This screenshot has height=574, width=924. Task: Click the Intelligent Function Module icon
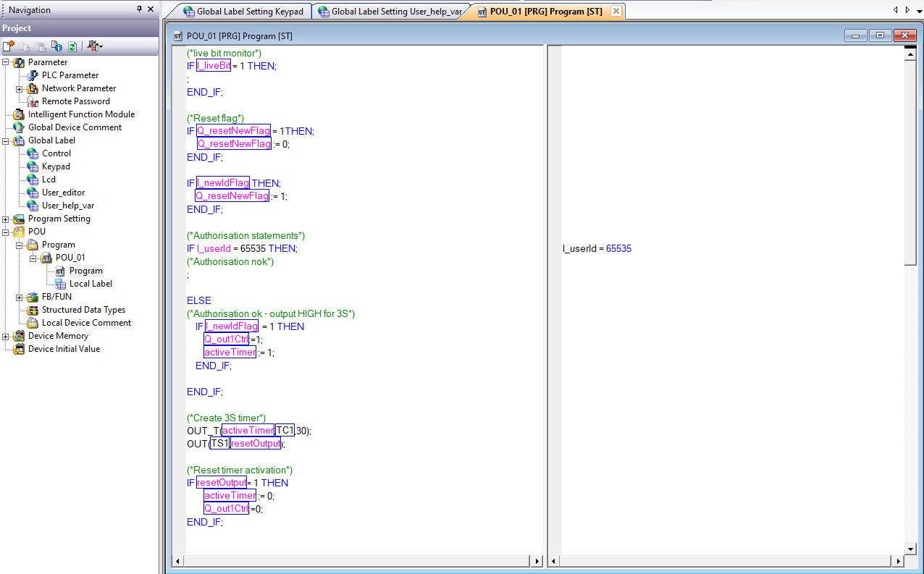click(19, 114)
